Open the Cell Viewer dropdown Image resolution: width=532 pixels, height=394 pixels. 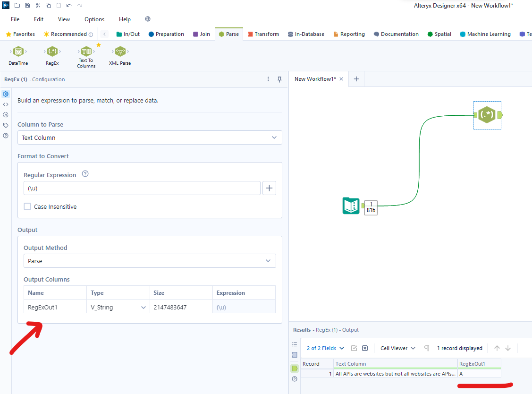pos(397,348)
